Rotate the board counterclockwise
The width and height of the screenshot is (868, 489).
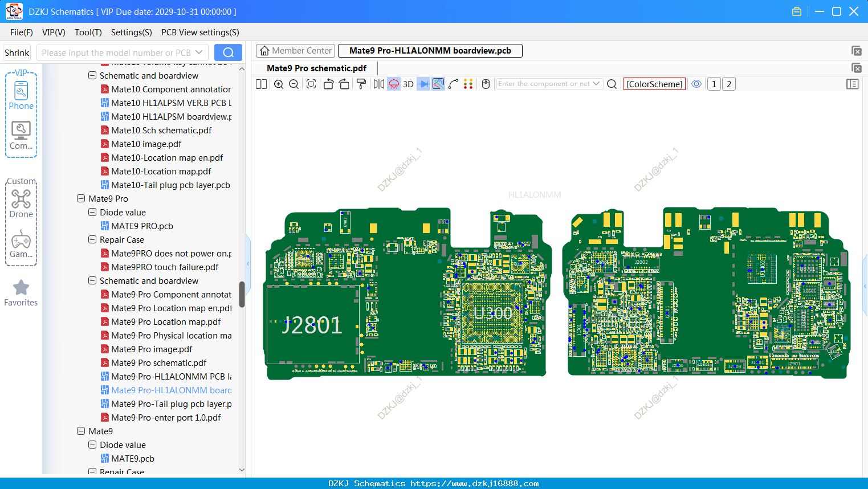[328, 84]
